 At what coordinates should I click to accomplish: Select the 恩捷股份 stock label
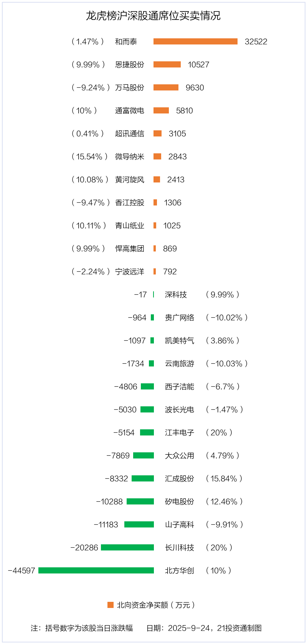click(x=130, y=64)
